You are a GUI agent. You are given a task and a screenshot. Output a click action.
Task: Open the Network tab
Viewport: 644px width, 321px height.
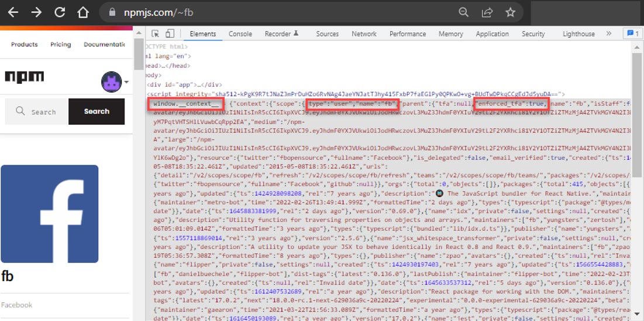coord(364,34)
